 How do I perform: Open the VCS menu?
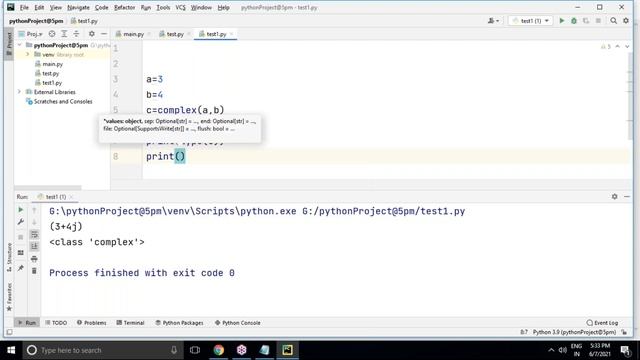click(180, 7)
